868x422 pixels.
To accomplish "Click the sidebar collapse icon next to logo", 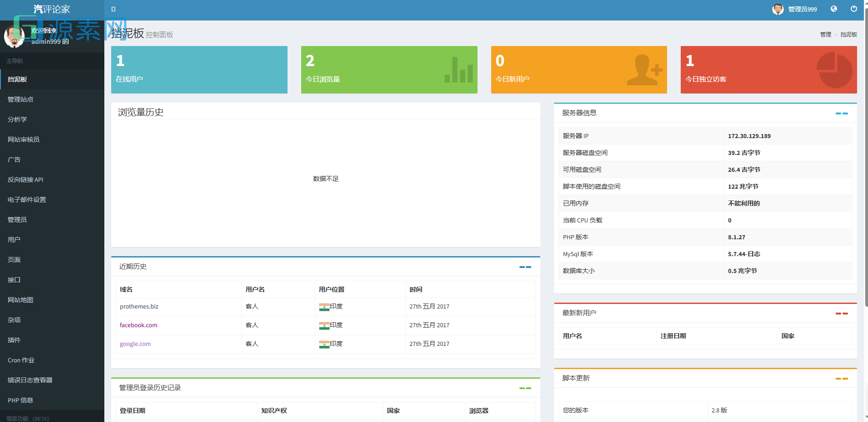I will click(x=113, y=9).
